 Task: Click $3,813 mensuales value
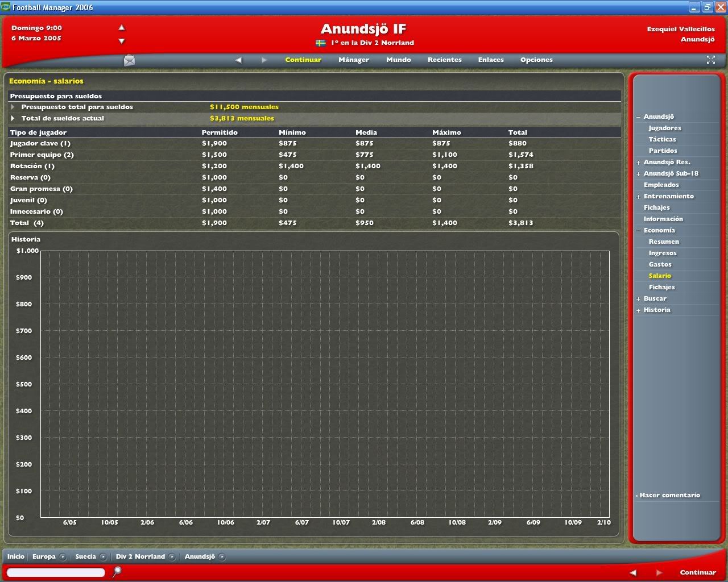click(x=242, y=118)
